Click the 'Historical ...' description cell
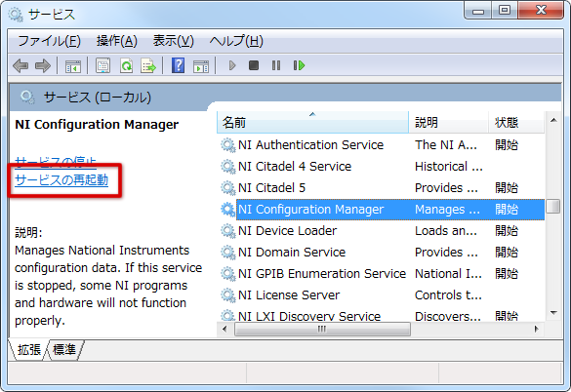The height and width of the screenshot is (392, 571). point(449,167)
